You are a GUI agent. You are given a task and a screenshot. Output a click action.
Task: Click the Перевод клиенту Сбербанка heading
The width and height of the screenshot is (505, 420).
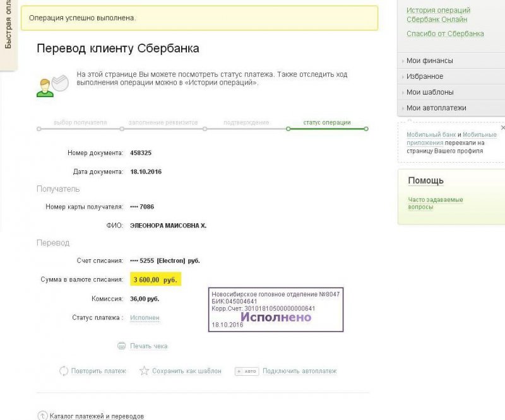pos(118,49)
